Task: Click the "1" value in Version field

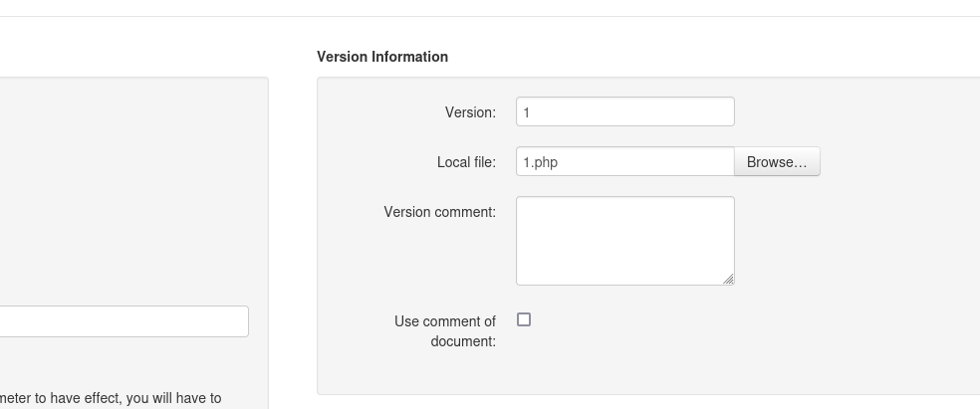Action: [527, 112]
